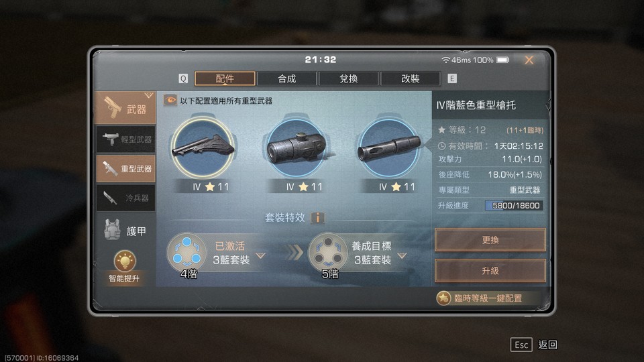Click the 升級 upgrade button

tap(490, 270)
